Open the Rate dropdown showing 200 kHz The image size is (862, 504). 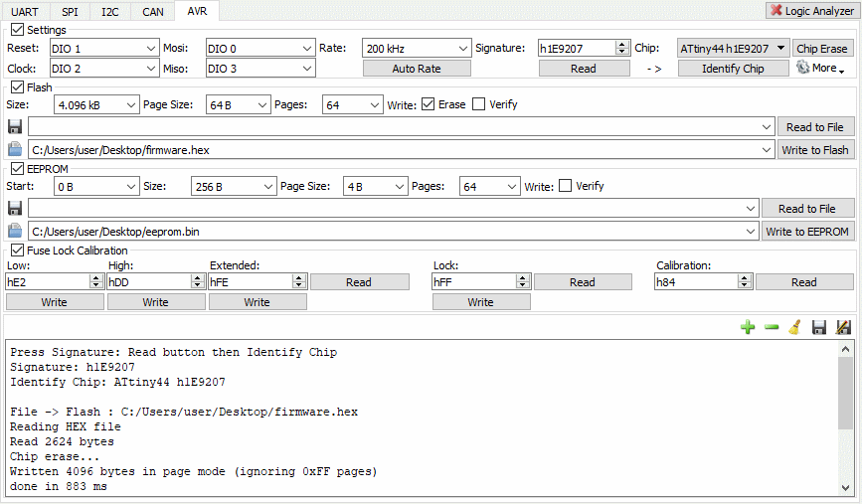pos(417,48)
